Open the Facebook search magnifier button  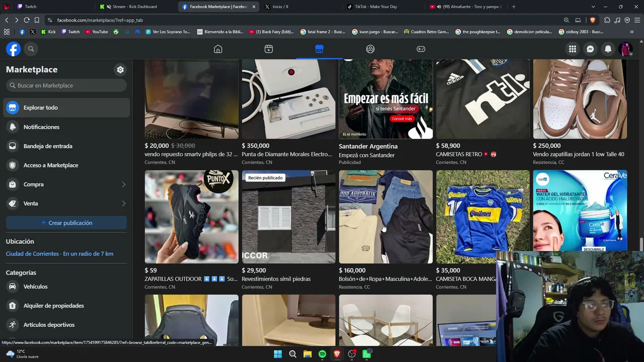pos(31,49)
